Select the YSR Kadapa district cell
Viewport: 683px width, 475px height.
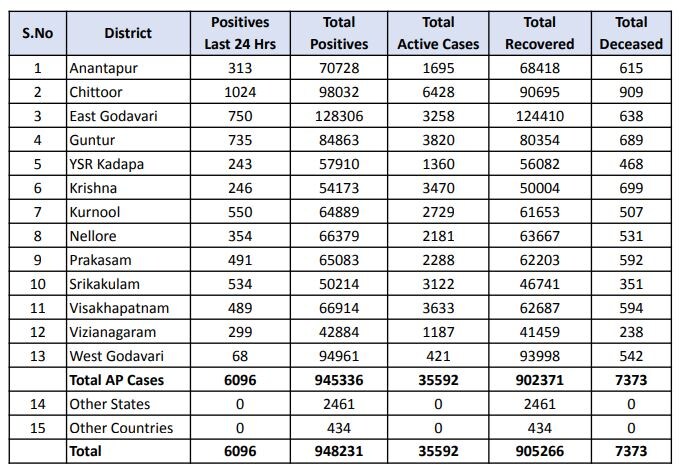[x=104, y=164]
